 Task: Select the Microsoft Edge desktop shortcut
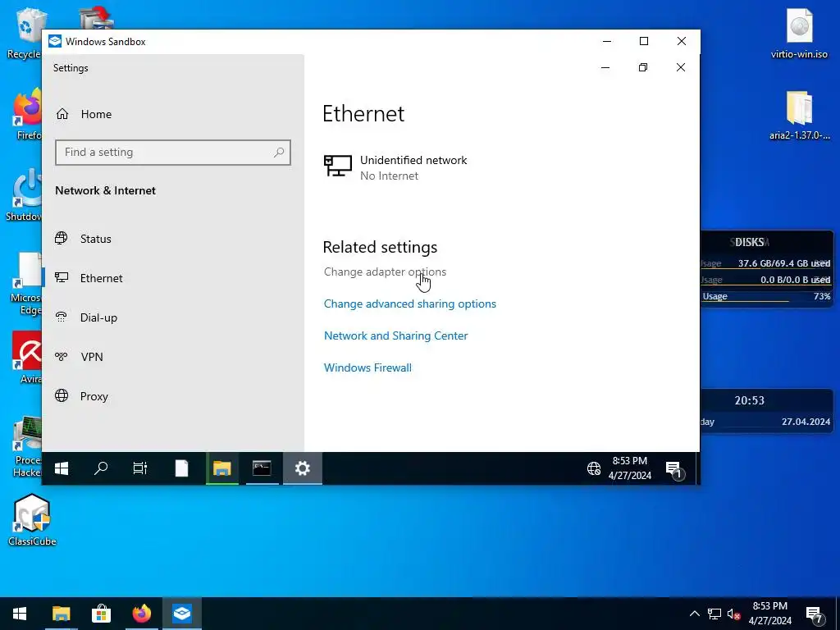click(27, 284)
